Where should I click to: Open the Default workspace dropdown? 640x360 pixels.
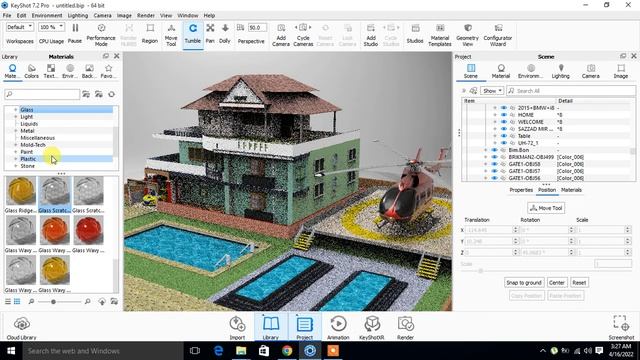[x=20, y=27]
